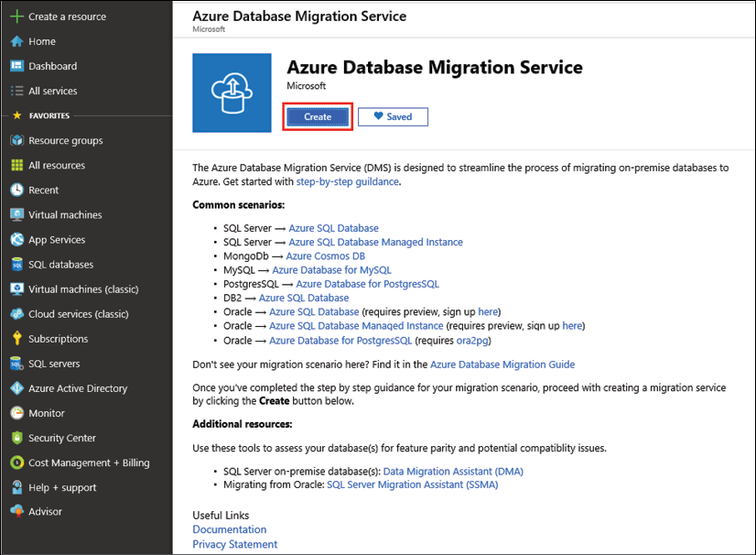This screenshot has width=756, height=555.
Task: Click the Subscriptions key icon
Action: pos(16,338)
